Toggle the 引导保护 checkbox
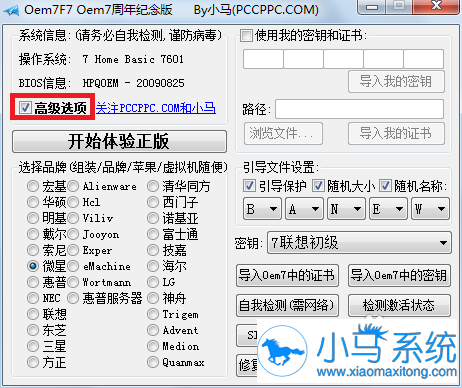This screenshot has width=462, height=388. coord(249,186)
